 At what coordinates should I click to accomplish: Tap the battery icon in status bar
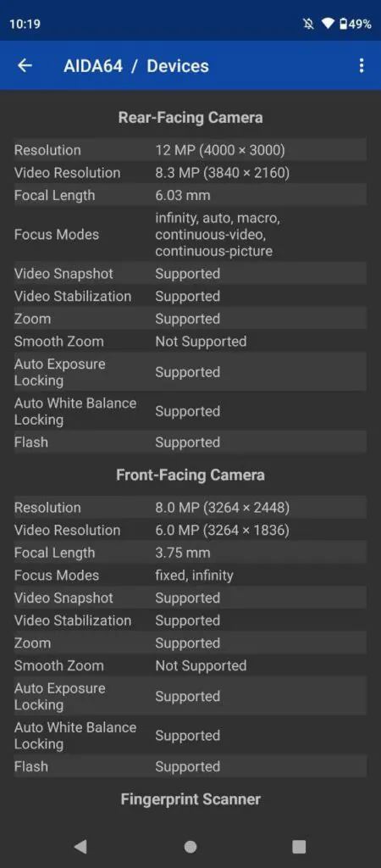(344, 25)
